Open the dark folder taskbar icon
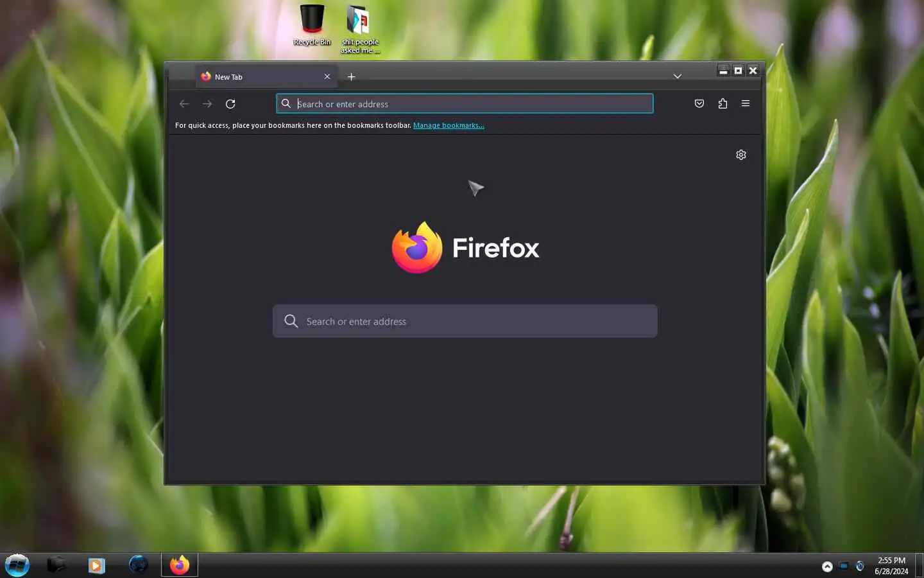 56,565
